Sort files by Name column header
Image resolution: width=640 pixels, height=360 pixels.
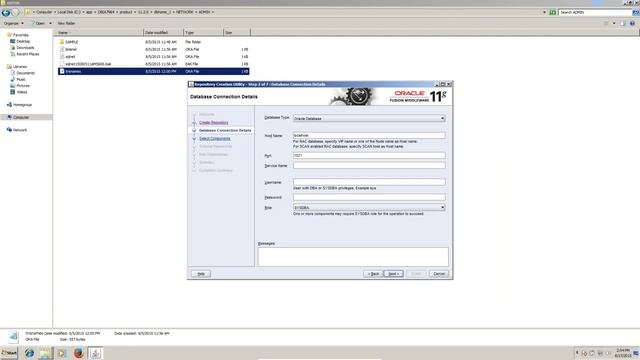pos(98,32)
